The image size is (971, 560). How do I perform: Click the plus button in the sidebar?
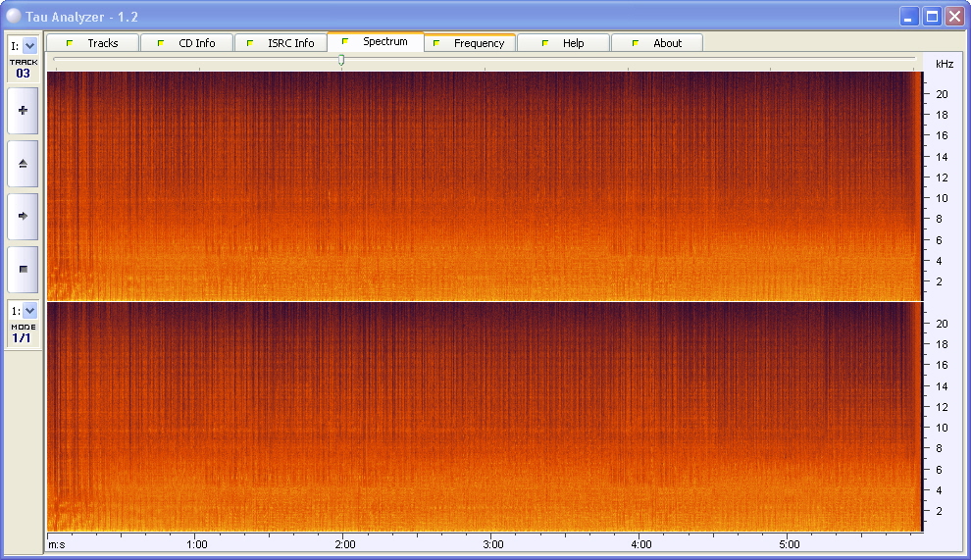pos(23,111)
